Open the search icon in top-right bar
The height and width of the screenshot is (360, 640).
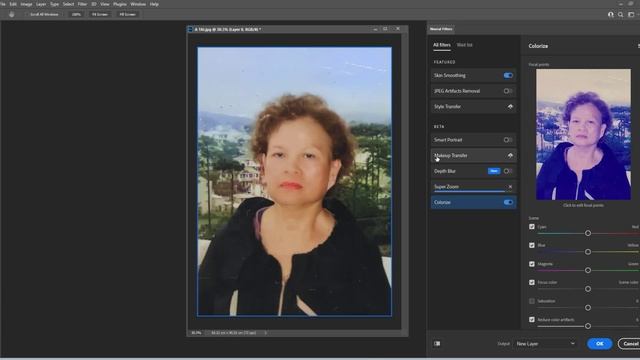pos(620,14)
